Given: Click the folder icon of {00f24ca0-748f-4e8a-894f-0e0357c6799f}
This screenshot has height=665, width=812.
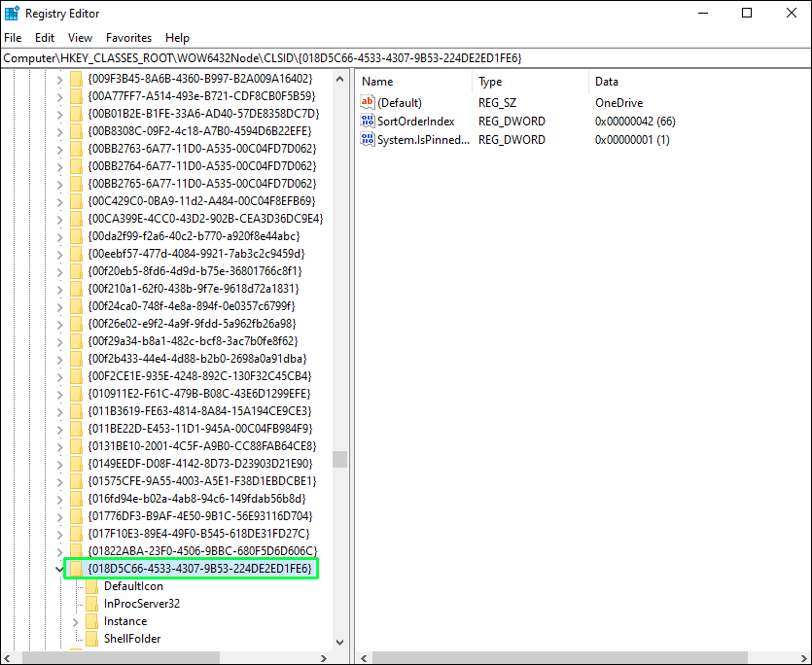Looking at the screenshot, I should tap(76, 306).
